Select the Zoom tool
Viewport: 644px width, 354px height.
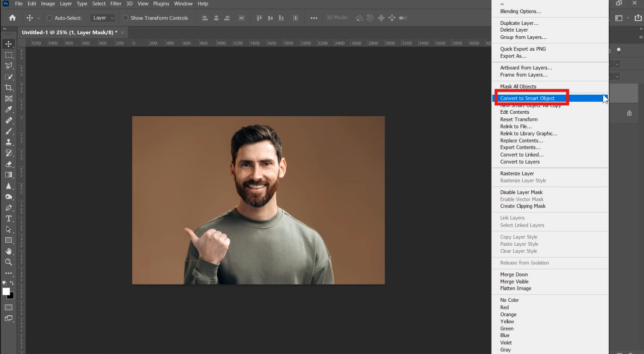8,262
